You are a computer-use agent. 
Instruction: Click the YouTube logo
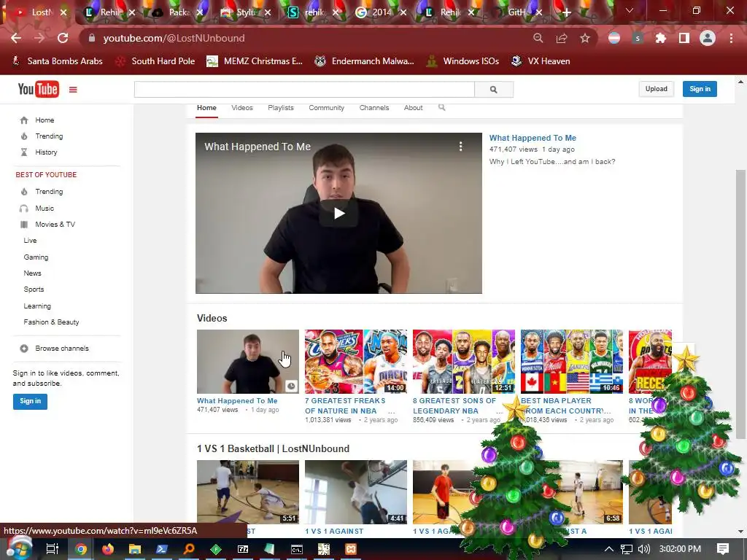pos(38,89)
